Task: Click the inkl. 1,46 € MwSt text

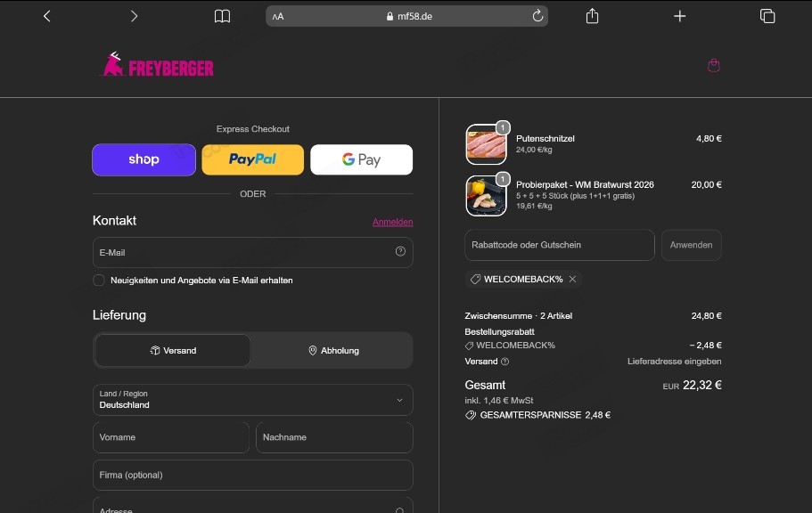Action: pos(498,401)
